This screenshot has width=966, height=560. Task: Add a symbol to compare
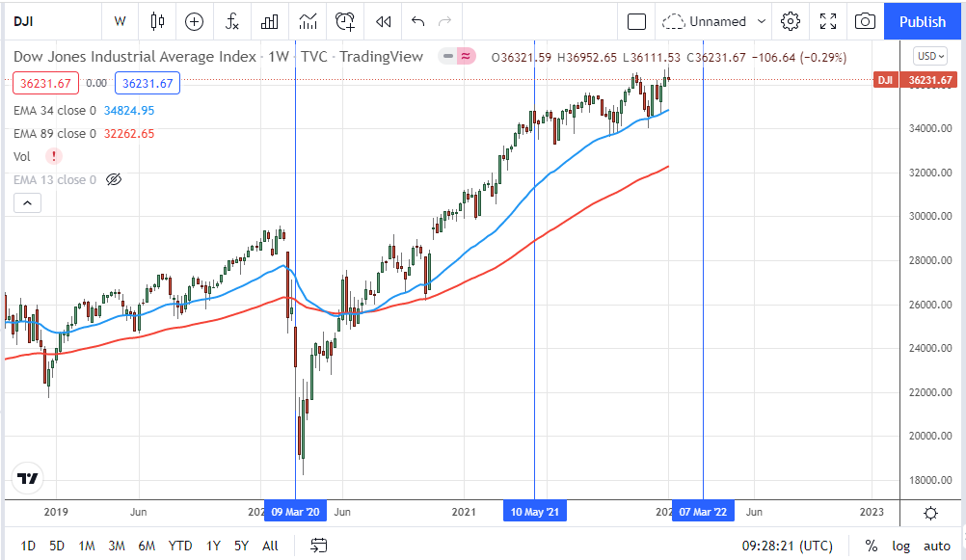click(x=194, y=21)
